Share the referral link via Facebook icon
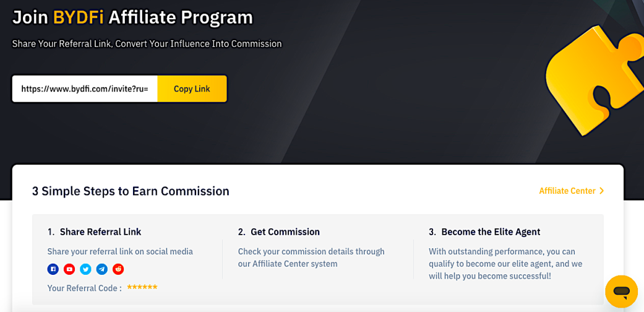 pos(53,270)
